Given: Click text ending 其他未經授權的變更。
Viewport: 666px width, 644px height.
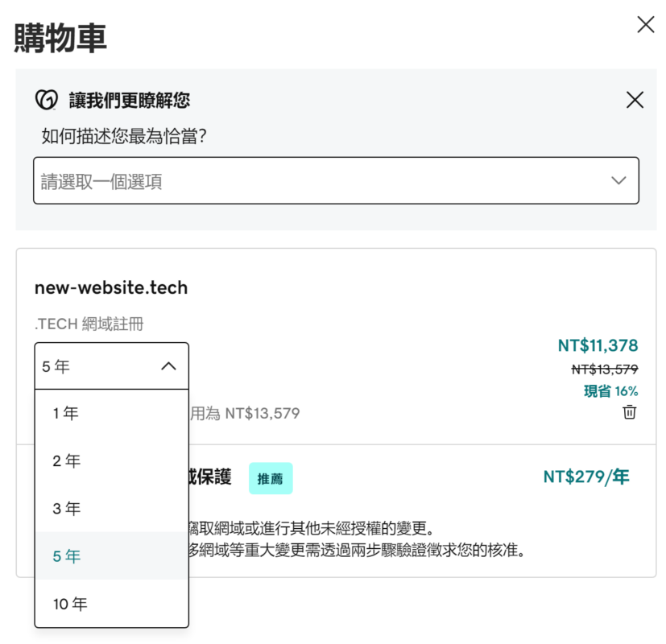Looking at the screenshot, I should point(312,528).
